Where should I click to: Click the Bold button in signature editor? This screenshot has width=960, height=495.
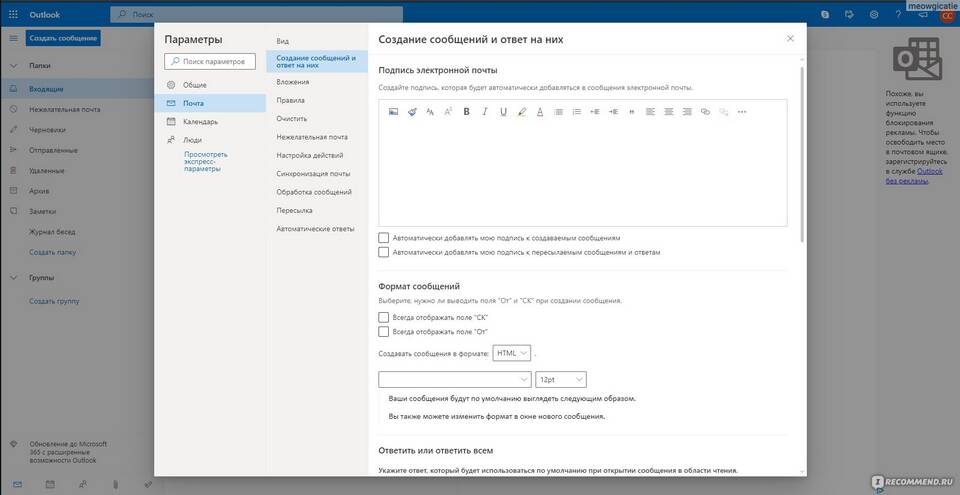pos(466,112)
